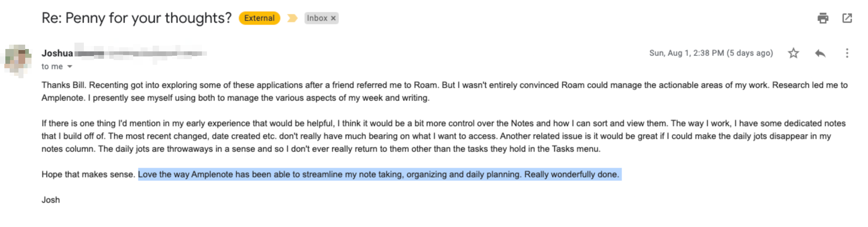Click the External badge
Screen dimensions: 868x227
260,18
